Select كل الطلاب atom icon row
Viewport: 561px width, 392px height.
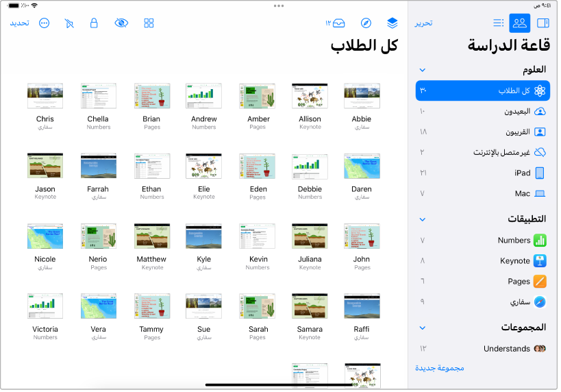click(x=483, y=90)
